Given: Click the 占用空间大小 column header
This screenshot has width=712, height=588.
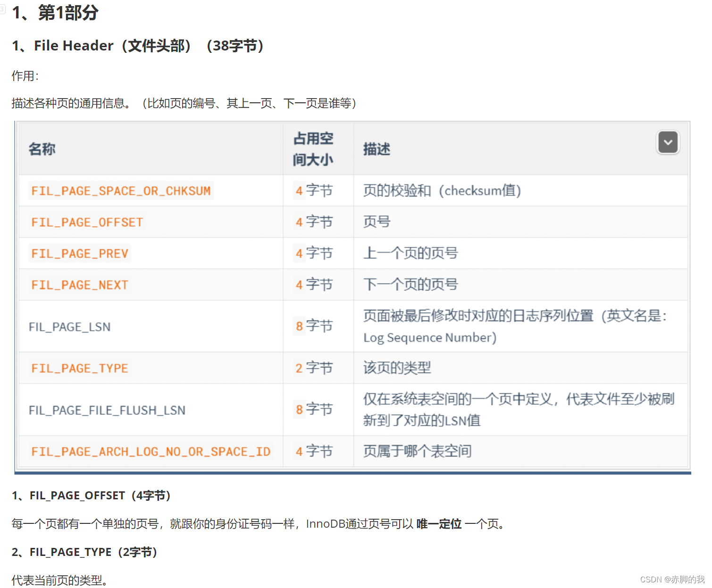Looking at the screenshot, I should [318, 149].
